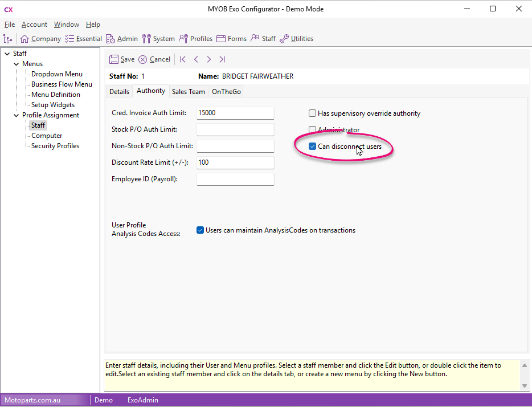Open the Admin toolbar section

point(122,39)
